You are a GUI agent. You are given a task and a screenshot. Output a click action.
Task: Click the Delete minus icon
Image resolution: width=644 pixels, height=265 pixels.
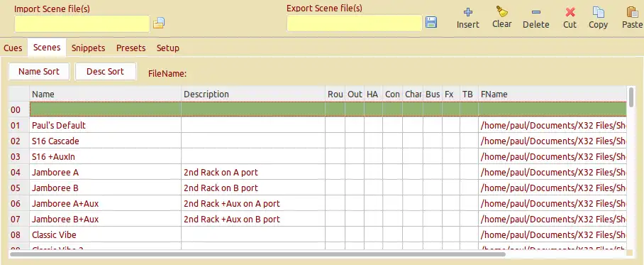pyautogui.click(x=536, y=12)
